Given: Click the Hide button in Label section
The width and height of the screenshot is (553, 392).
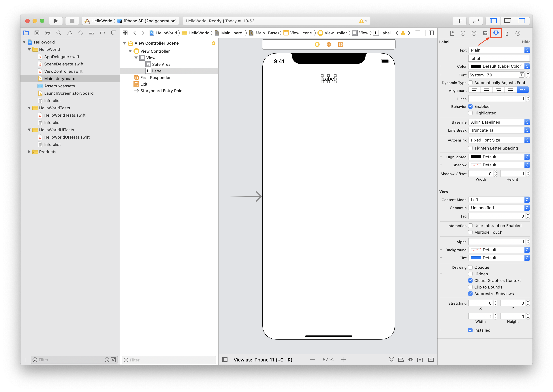Looking at the screenshot, I should coord(526,42).
